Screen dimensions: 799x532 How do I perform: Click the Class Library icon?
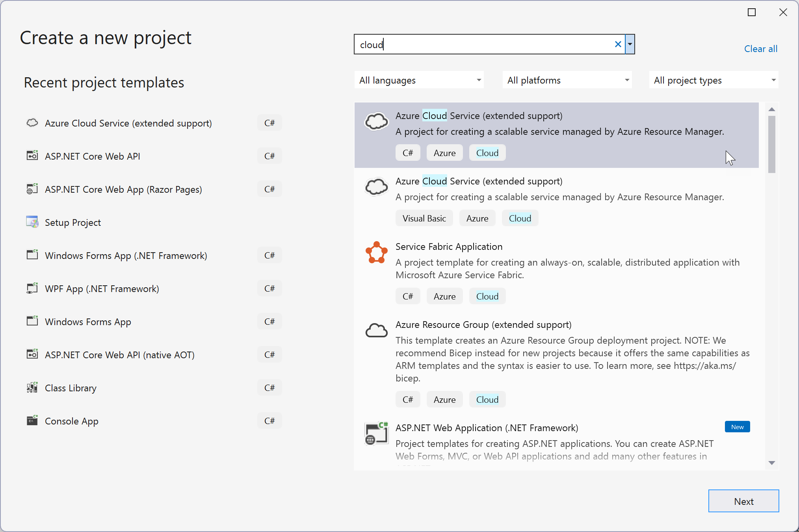(32, 388)
